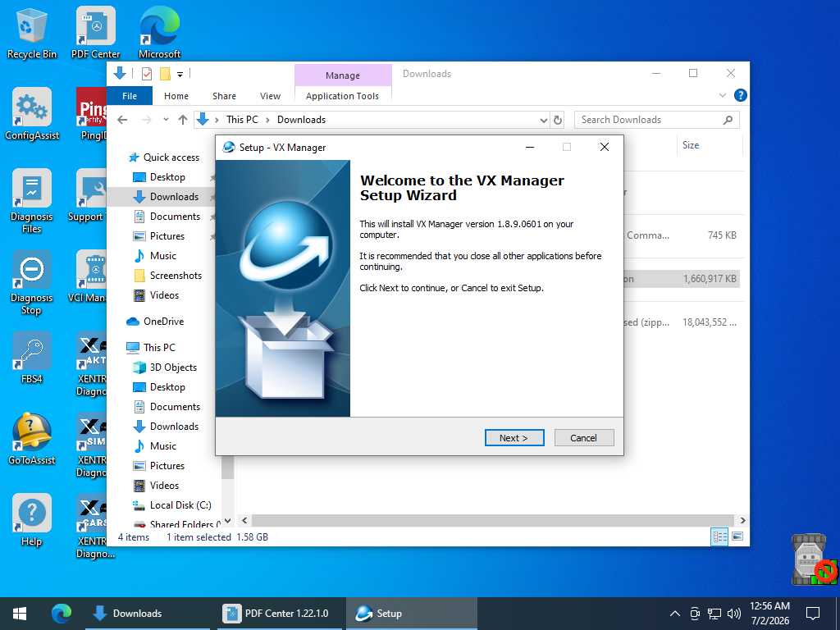Click the VCI device gadget on desktop

coord(813,559)
